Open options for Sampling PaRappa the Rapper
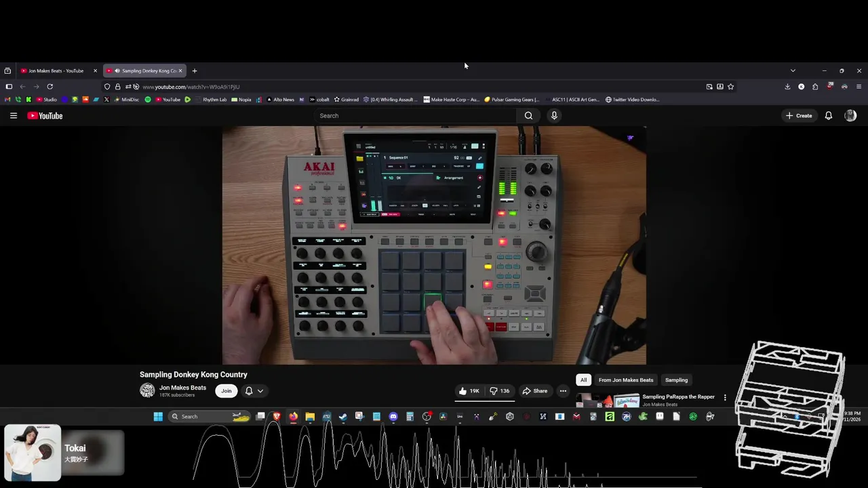868x488 pixels. tap(725, 398)
